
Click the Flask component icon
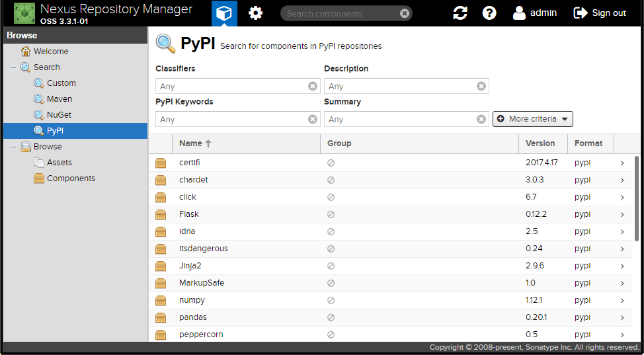coord(161,215)
